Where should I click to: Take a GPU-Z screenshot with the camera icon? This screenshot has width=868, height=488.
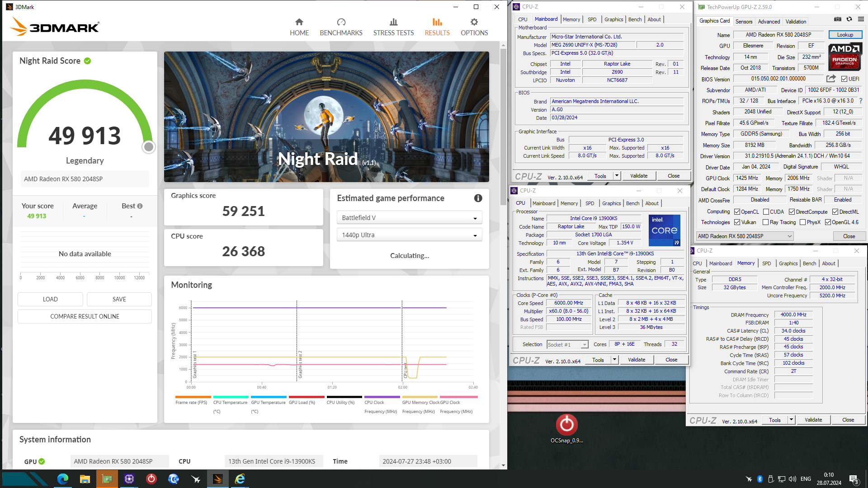tap(838, 19)
